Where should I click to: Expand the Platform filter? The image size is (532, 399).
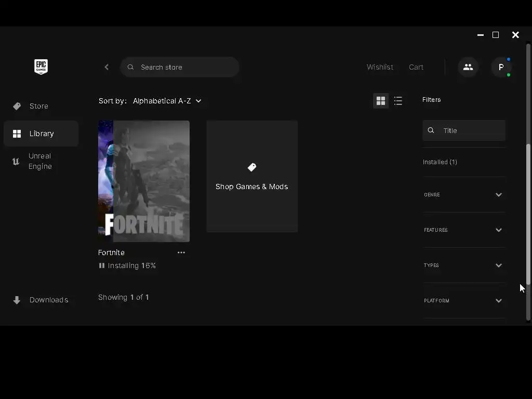point(463,301)
